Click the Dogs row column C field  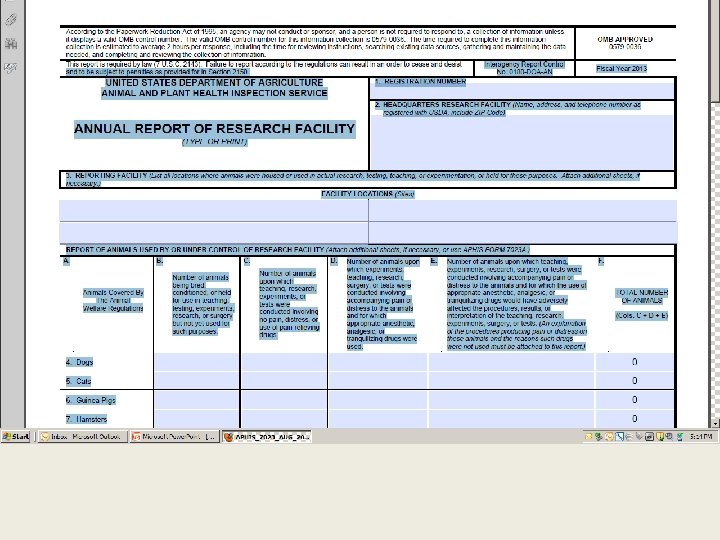[284, 362]
